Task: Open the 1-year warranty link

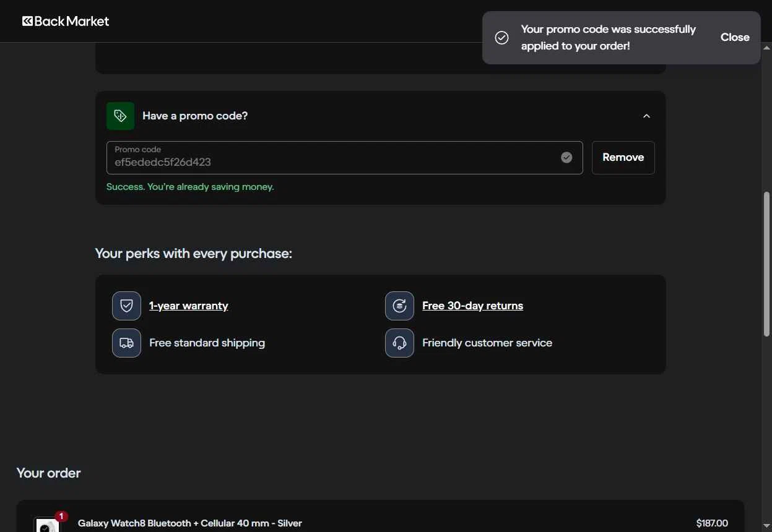Action: tap(189, 306)
